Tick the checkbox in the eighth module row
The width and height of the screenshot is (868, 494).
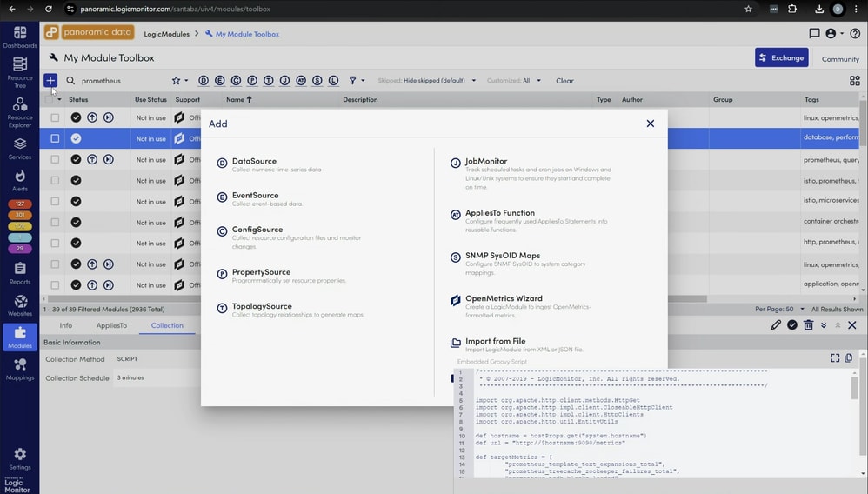(x=55, y=264)
